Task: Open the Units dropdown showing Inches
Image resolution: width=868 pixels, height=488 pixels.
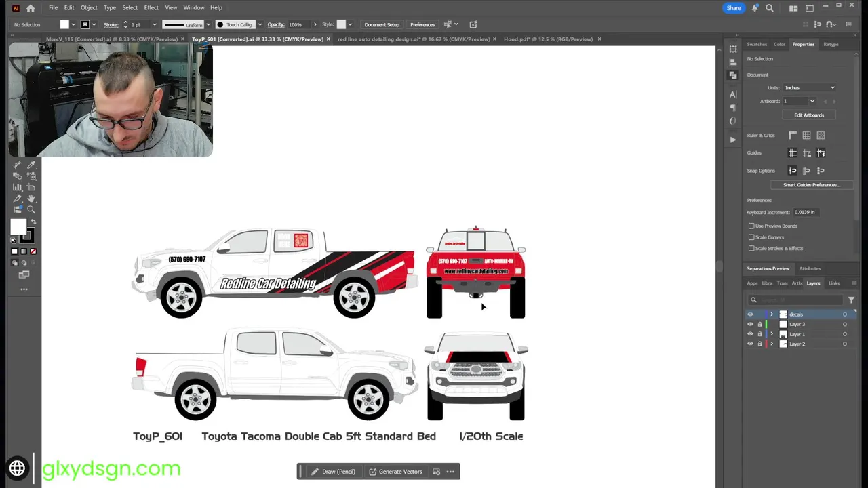Action: pyautogui.click(x=810, y=88)
